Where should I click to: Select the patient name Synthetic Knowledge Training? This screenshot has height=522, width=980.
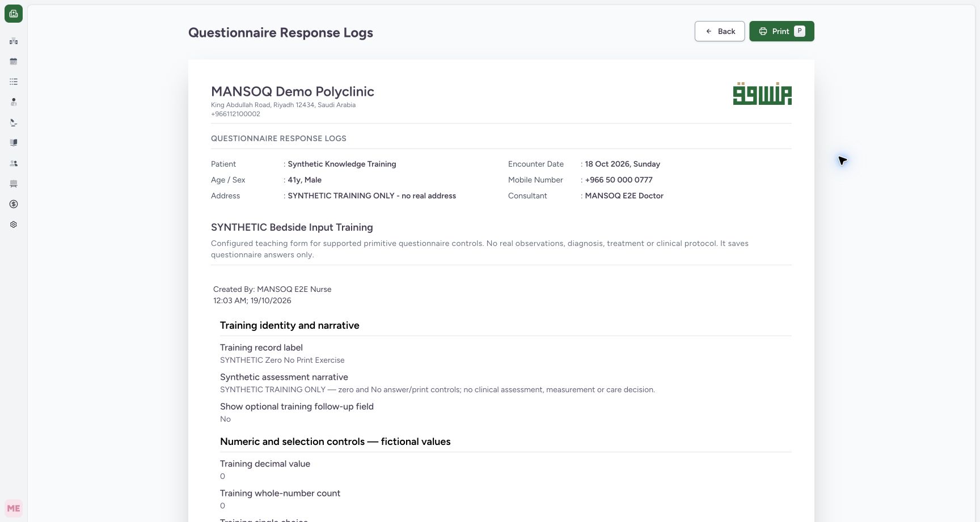(342, 164)
